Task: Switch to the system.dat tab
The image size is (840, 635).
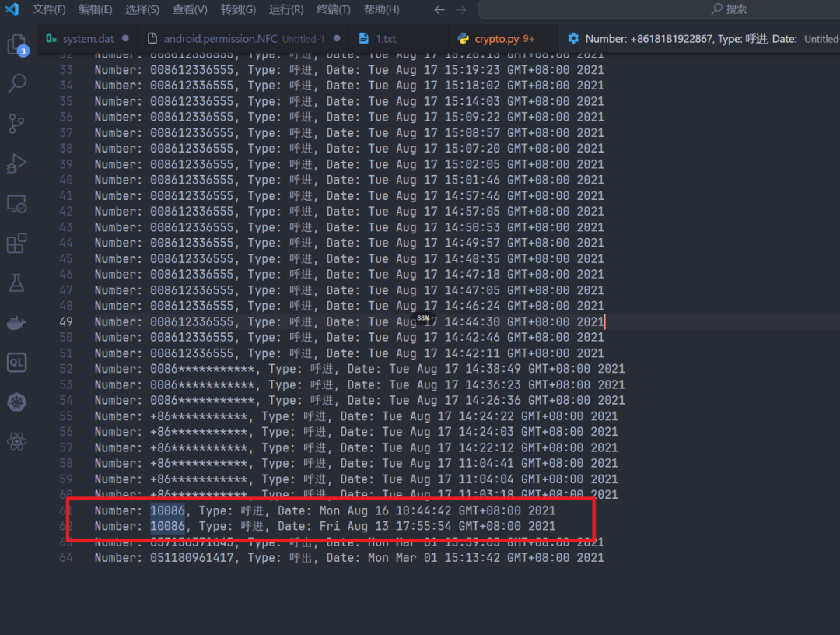Action: 87,39
